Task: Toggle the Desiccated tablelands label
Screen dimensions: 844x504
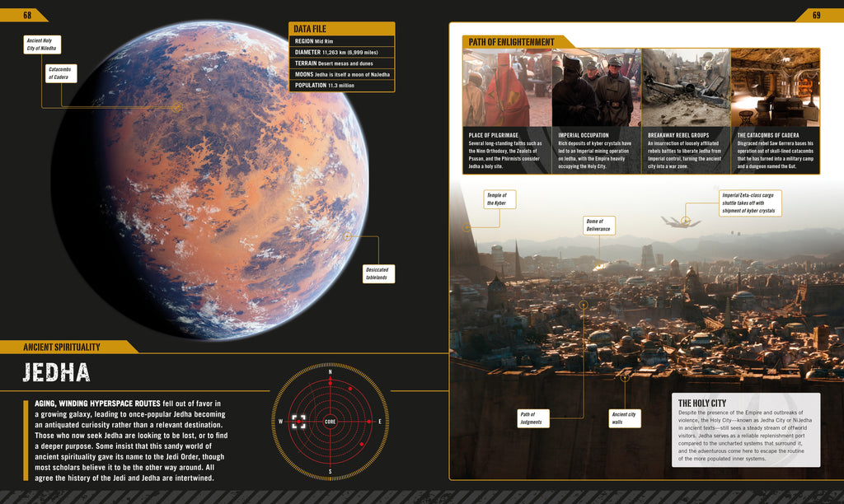Action: (379, 272)
